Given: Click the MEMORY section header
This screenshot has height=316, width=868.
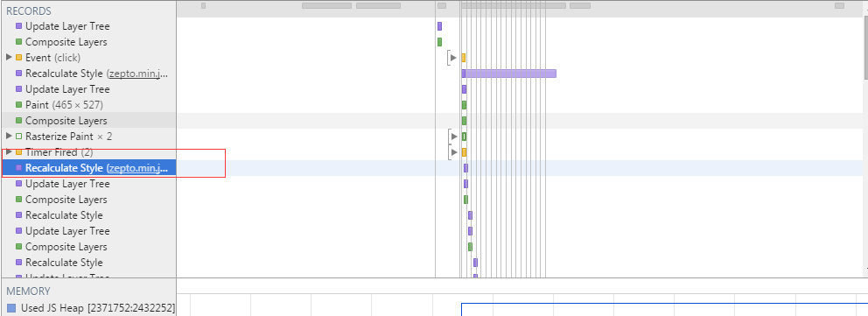Looking at the screenshot, I should pyautogui.click(x=28, y=291).
